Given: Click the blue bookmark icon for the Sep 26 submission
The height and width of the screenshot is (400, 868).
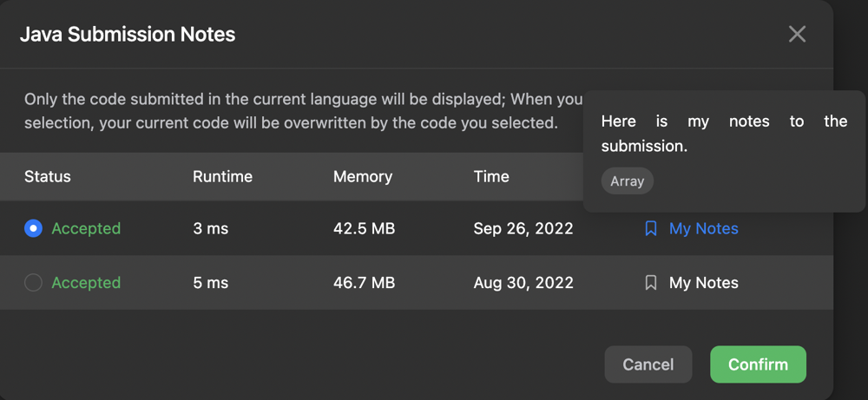Looking at the screenshot, I should (651, 229).
